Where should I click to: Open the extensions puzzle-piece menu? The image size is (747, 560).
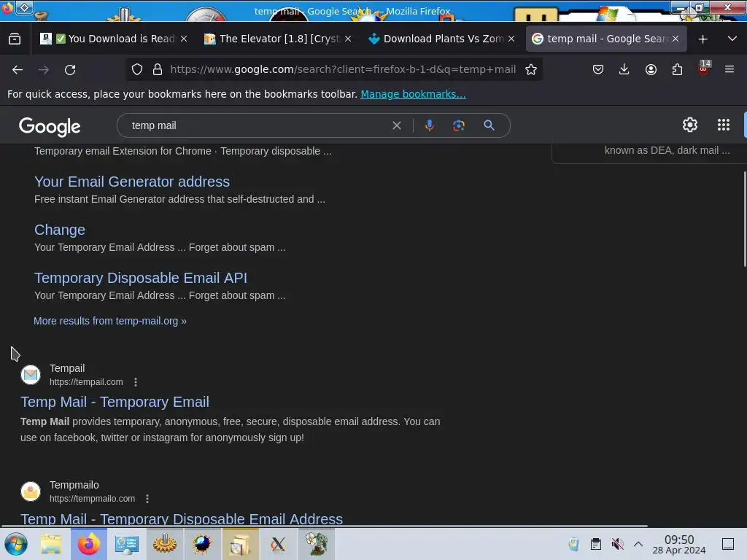coord(677,69)
